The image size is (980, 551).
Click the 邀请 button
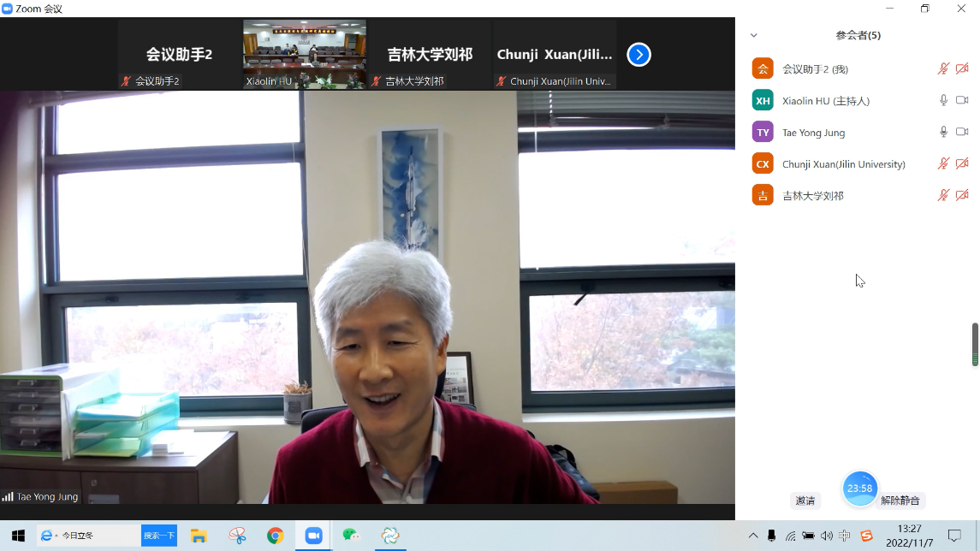[x=805, y=501]
